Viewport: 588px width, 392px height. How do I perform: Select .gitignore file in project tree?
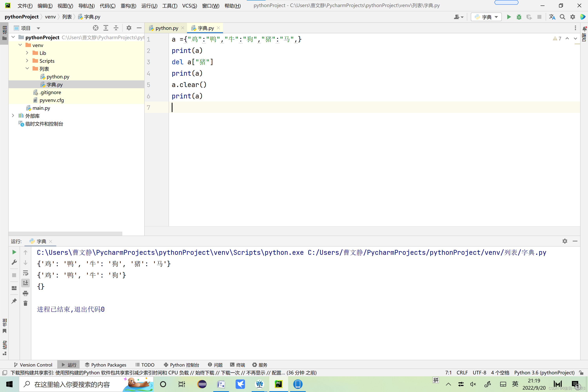pos(50,92)
